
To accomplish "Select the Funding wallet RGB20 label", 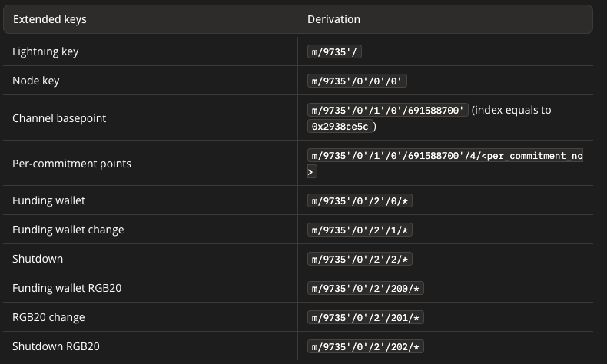I will pyautogui.click(x=67, y=288).
